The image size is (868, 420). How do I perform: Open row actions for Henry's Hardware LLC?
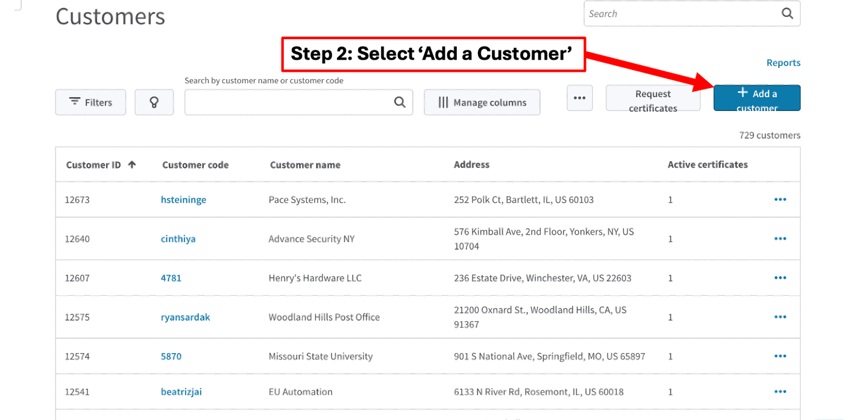[780, 278]
